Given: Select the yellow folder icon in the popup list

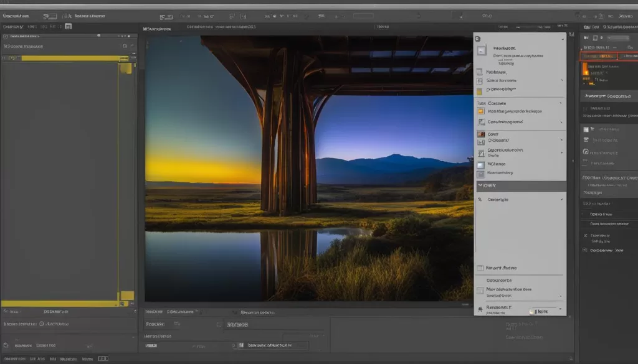Looking at the screenshot, I should click(x=480, y=91).
